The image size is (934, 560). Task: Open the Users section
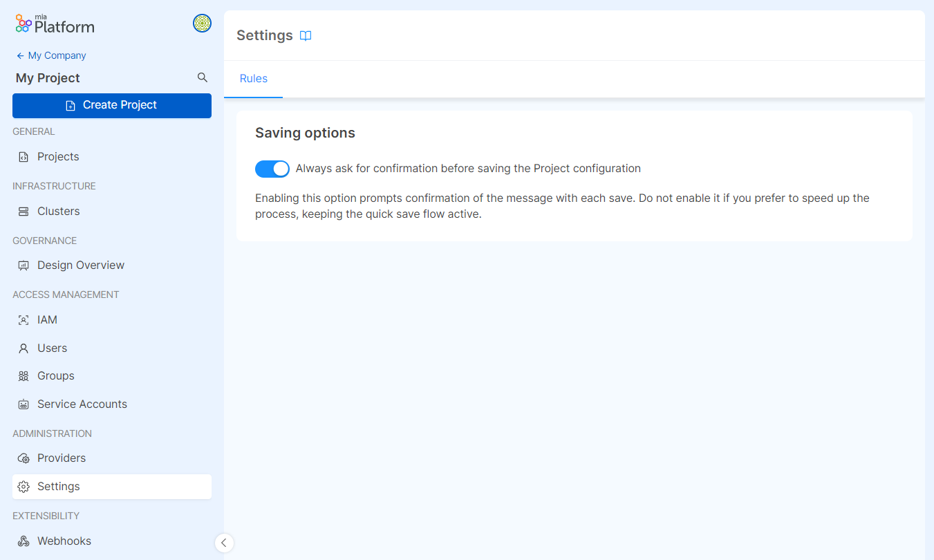(x=52, y=348)
